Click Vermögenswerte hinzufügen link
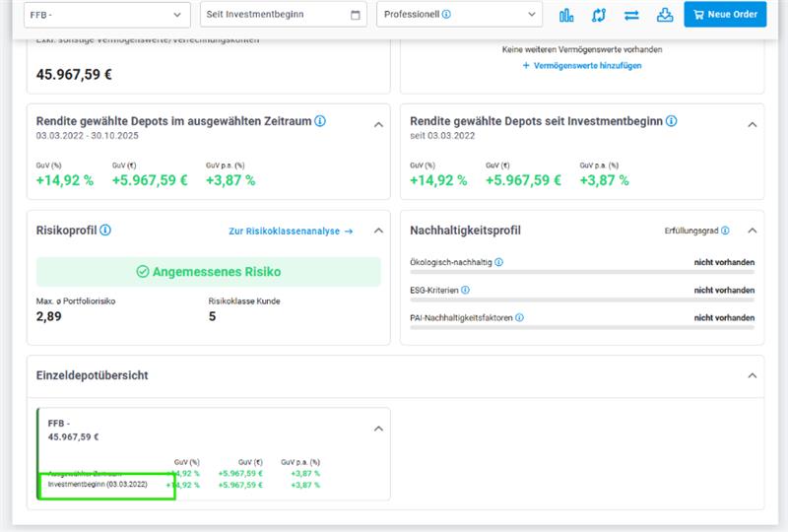Image resolution: width=788 pixels, height=532 pixels. [x=582, y=65]
